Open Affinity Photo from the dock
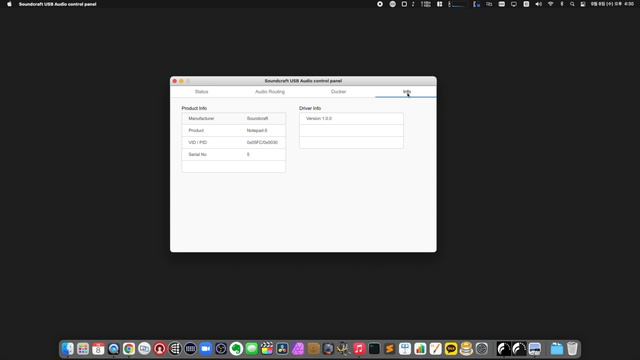This screenshot has height=360, width=640. (298, 349)
